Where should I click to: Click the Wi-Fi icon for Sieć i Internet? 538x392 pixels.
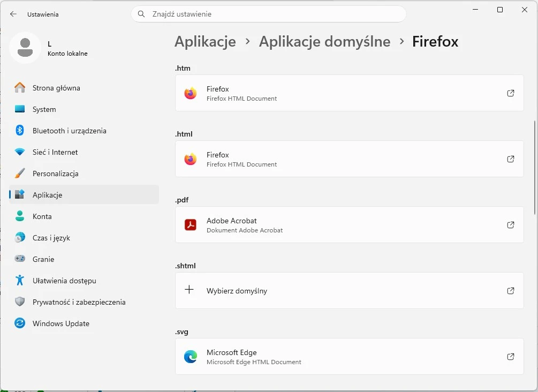click(x=20, y=152)
